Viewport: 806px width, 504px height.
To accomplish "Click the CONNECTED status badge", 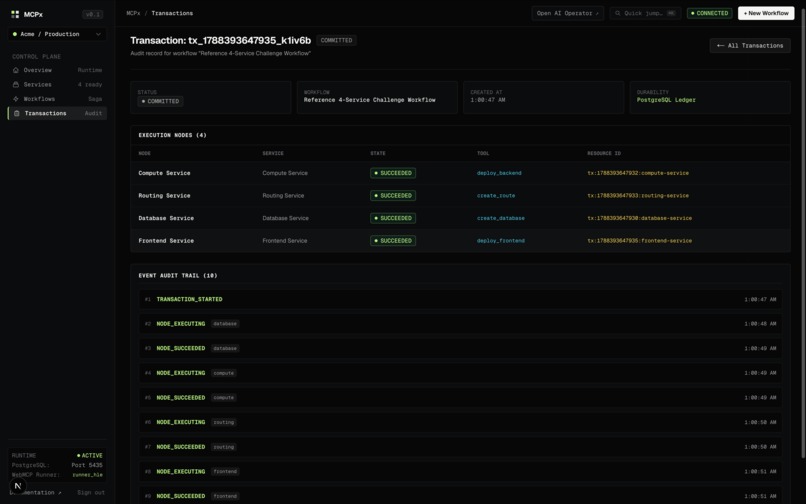I will click(709, 13).
